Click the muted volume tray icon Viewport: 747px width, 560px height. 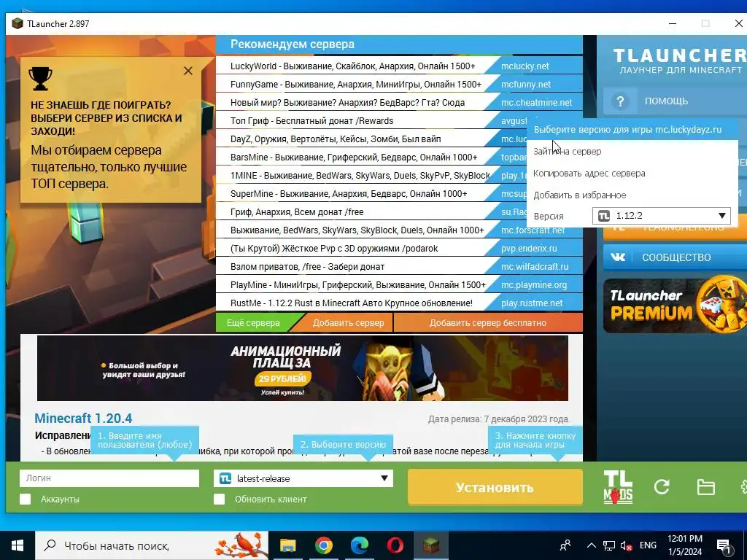click(626, 545)
